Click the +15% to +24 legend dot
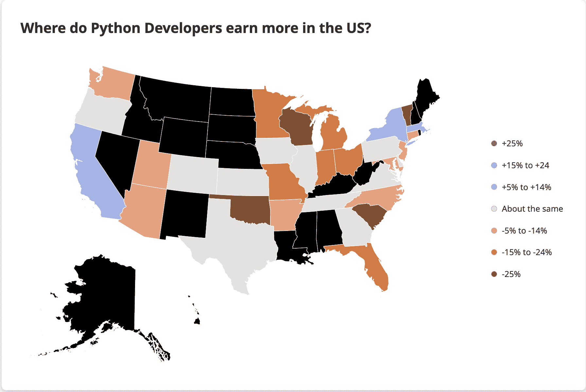Image resolution: width=586 pixels, height=392 pixels. (x=494, y=165)
